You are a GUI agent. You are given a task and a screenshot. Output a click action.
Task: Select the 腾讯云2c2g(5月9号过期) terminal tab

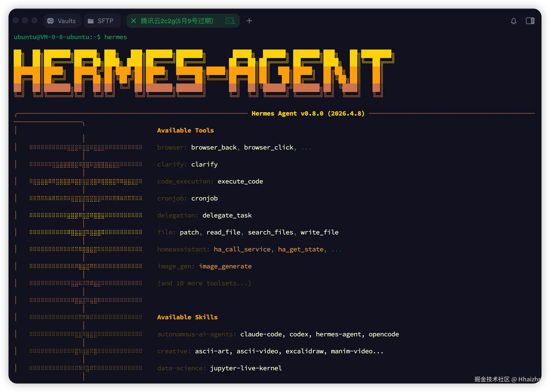point(177,21)
